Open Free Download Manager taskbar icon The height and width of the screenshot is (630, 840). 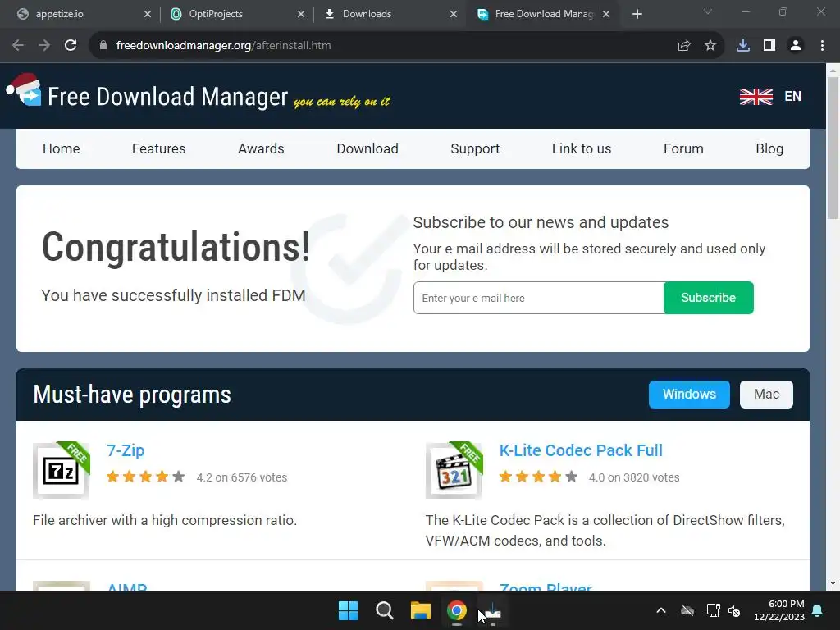point(493,610)
